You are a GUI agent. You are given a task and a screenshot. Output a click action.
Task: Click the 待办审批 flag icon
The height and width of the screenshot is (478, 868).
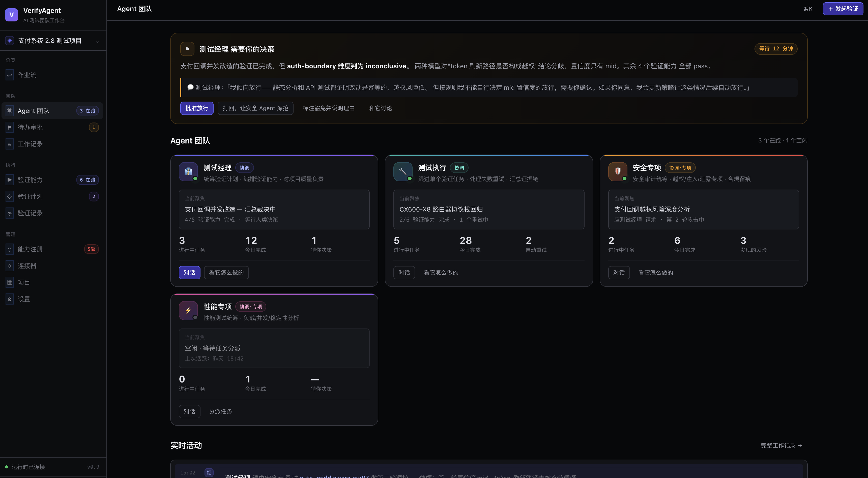10,127
